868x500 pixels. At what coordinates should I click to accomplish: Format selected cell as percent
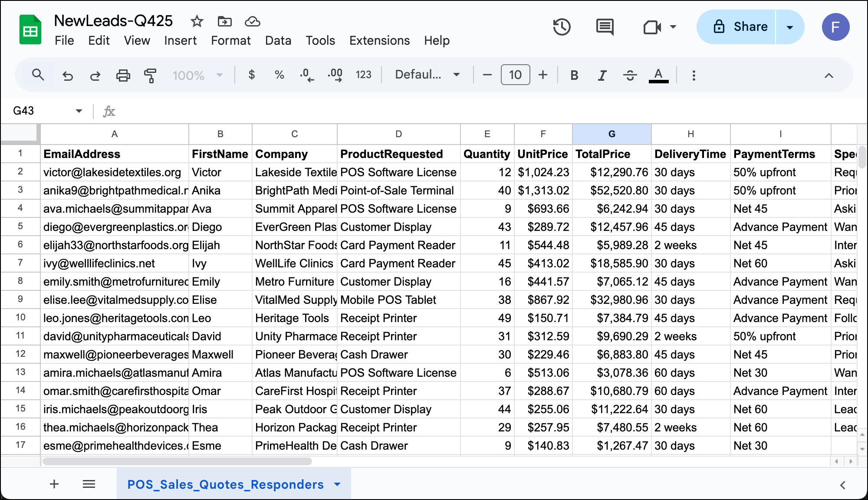[279, 75]
